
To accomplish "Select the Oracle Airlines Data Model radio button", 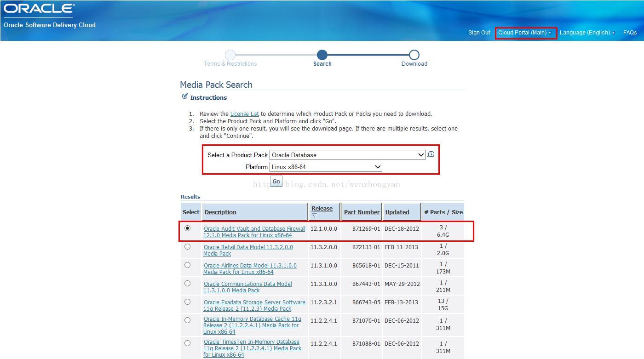I will click(x=187, y=265).
